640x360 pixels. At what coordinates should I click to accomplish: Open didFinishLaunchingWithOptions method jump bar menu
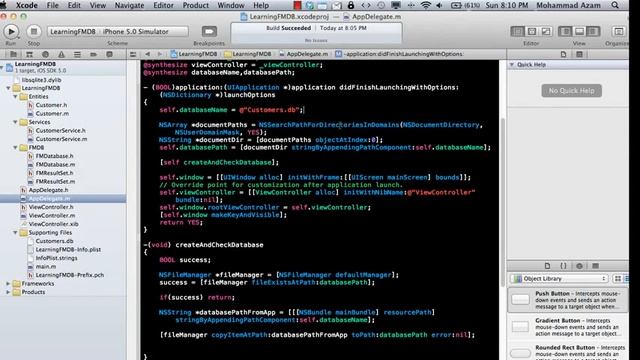pos(399,54)
